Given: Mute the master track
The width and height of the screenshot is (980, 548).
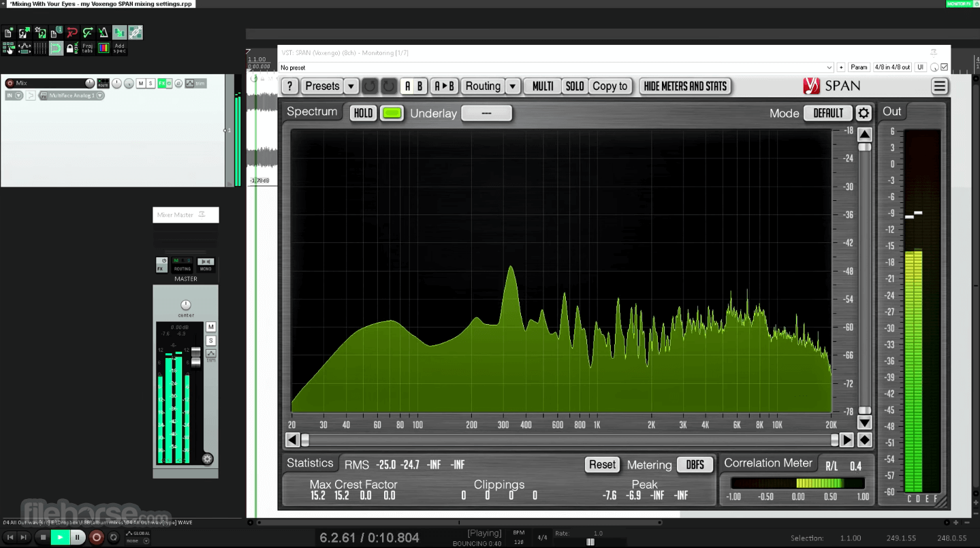Looking at the screenshot, I should click(x=210, y=327).
